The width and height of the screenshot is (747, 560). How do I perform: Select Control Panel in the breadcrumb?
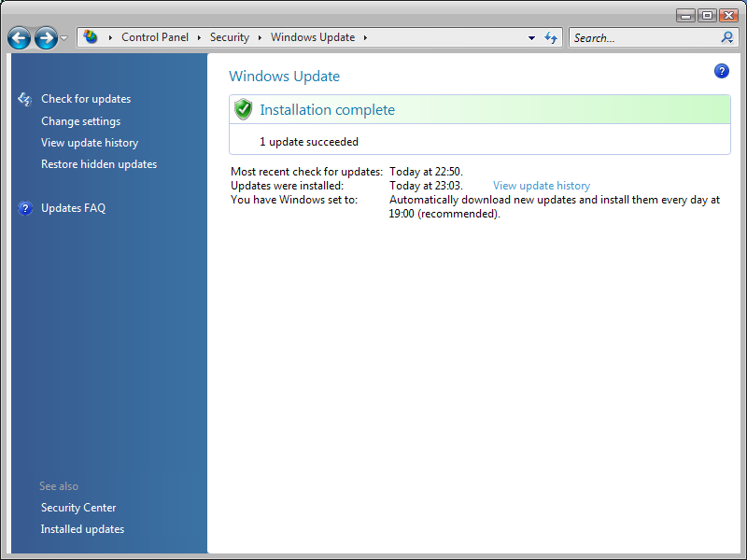(x=155, y=37)
